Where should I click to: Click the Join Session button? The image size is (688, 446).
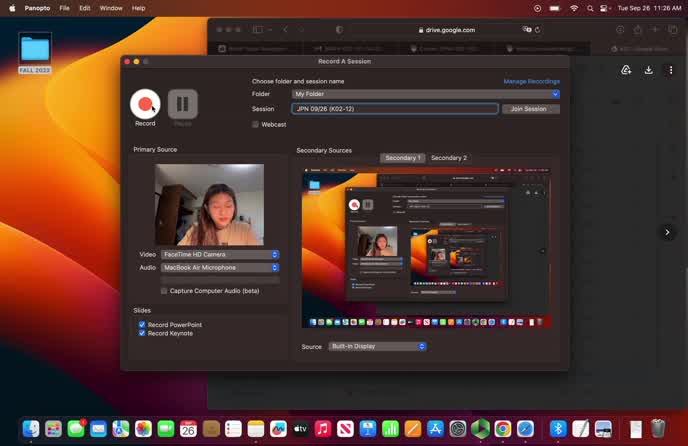530,109
